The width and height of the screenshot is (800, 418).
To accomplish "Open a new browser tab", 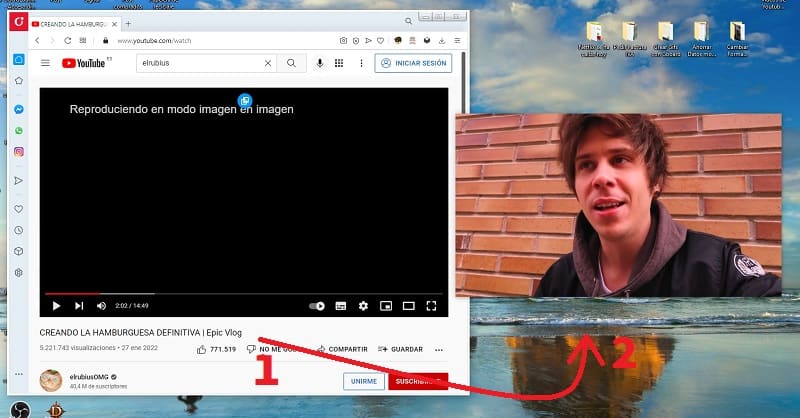I will [128, 23].
